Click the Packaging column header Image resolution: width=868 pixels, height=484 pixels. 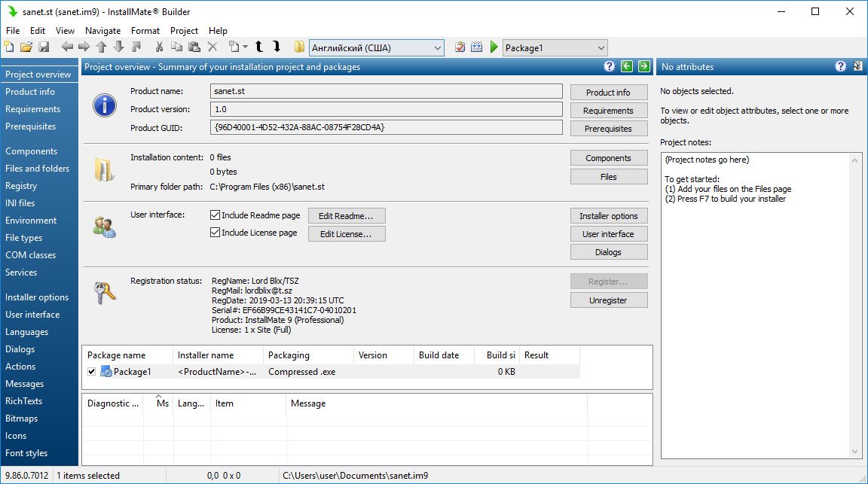308,355
